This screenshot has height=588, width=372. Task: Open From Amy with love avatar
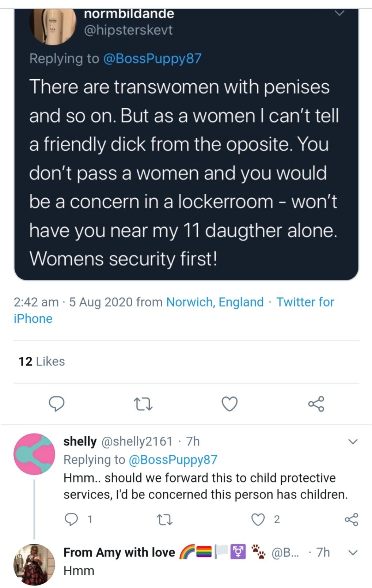tap(34, 564)
